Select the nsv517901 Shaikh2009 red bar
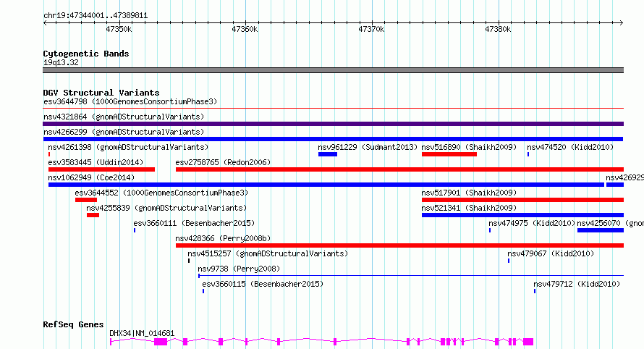This screenshot has height=349, width=644. (x=522, y=200)
